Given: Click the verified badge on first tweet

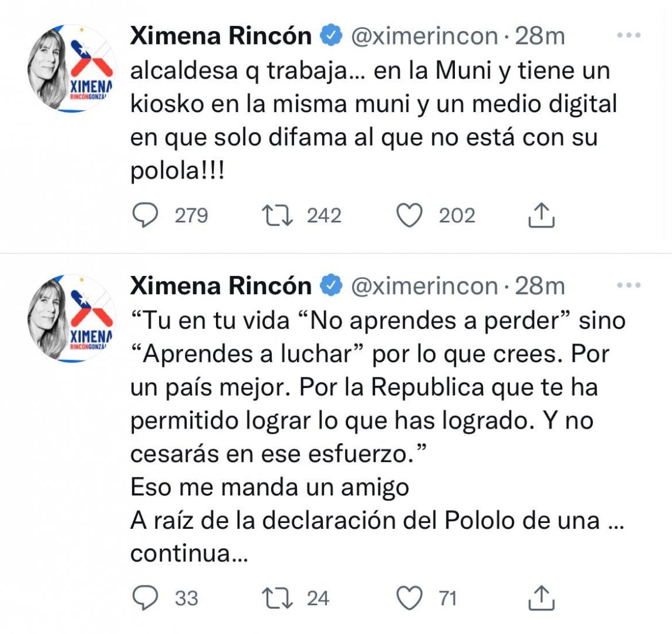Looking at the screenshot, I should (x=331, y=36).
